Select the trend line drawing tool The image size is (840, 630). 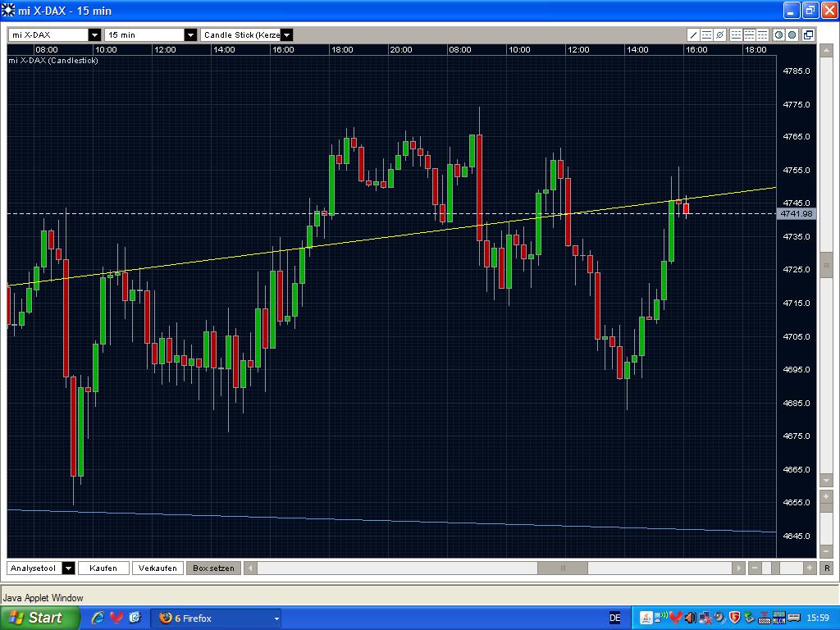pyautogui.click(x=693, y=34)
